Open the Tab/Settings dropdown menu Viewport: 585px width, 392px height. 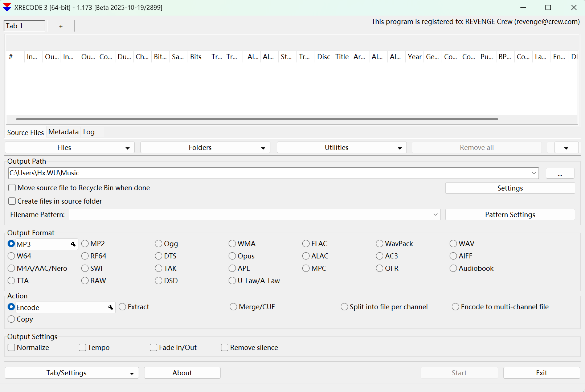click(x=71, y=373)
